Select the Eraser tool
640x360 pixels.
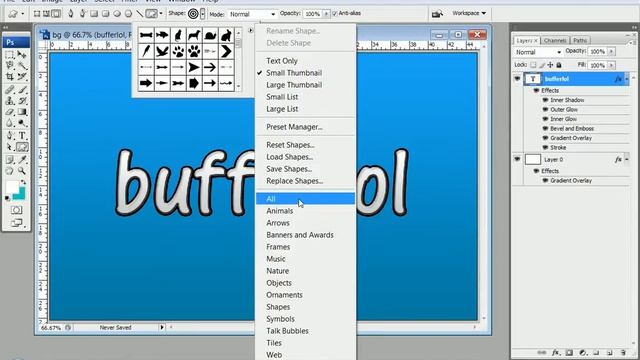[x=10, y=112]
